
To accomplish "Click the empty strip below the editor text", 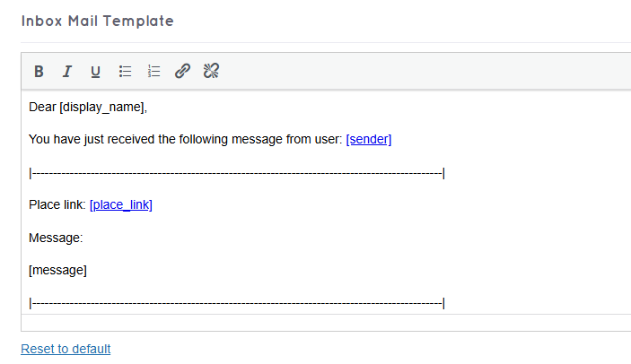I will [323, 323].
